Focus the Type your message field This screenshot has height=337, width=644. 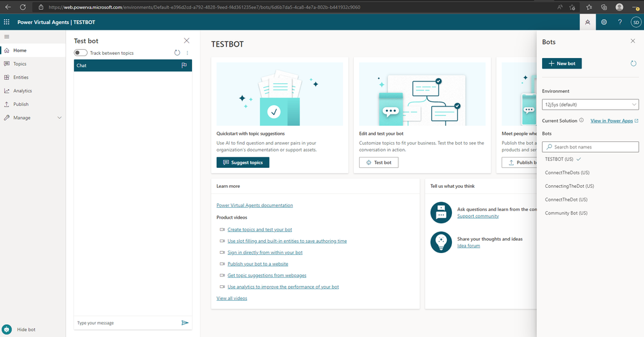[128, 323]
